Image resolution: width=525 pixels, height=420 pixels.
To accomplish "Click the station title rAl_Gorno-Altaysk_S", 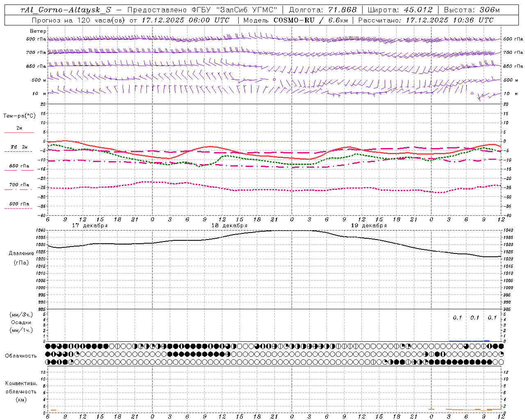I will click(x=66, y=10).
